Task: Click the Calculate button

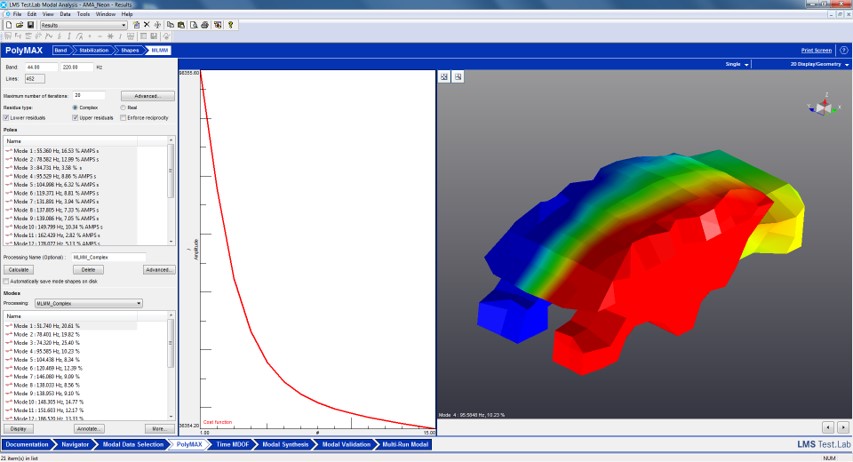Action: point(18,270)
